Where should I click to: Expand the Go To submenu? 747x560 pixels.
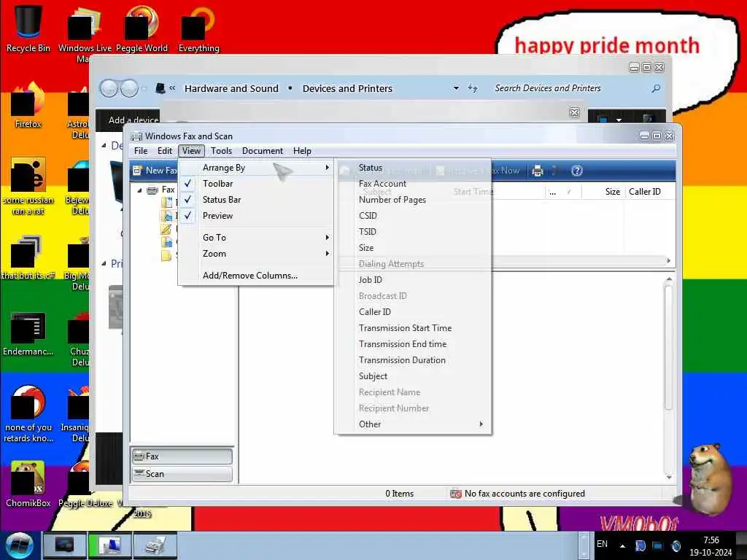coord(256,237)
